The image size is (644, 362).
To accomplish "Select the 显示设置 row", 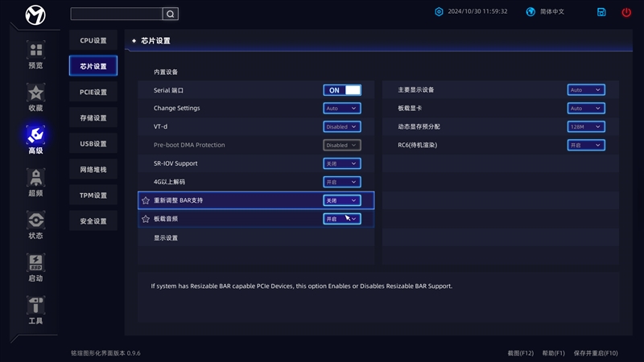I will pyautogui.click(x=256, y=238).
